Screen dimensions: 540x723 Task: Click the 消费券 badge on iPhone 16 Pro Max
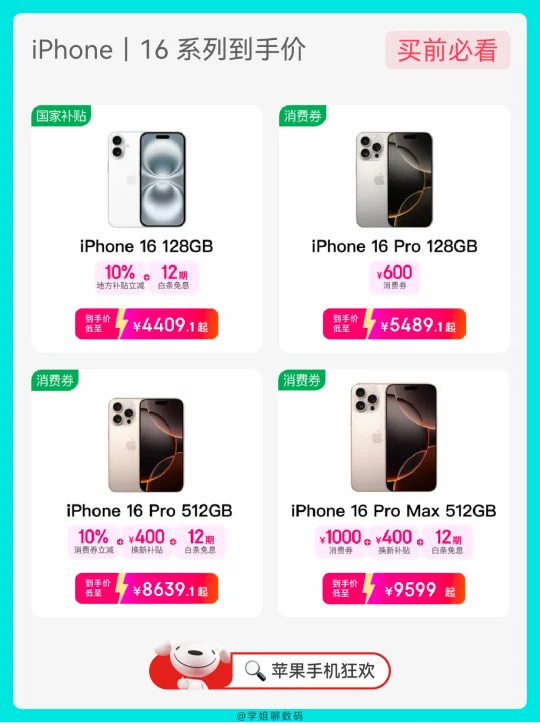[302, 380]
